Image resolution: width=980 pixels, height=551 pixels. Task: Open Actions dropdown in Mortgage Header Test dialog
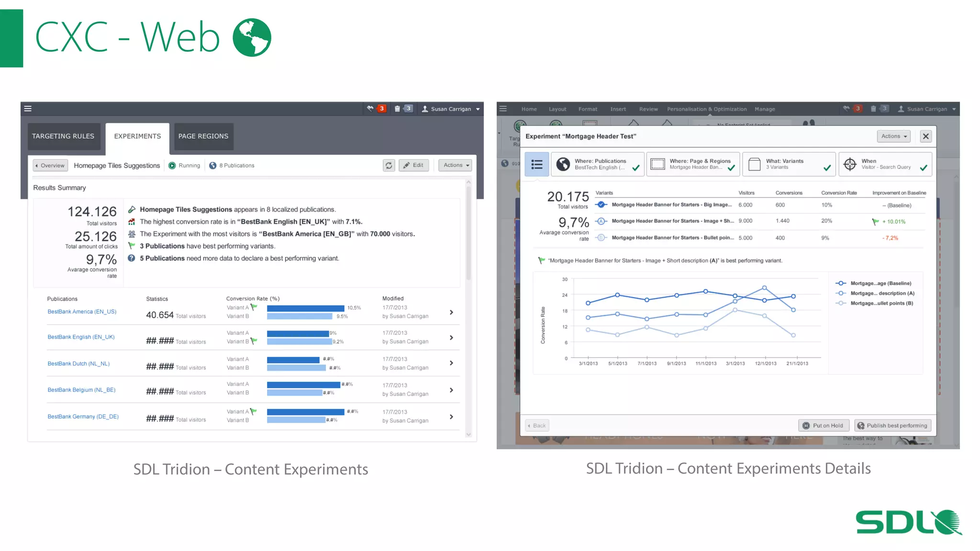(894, 136)
